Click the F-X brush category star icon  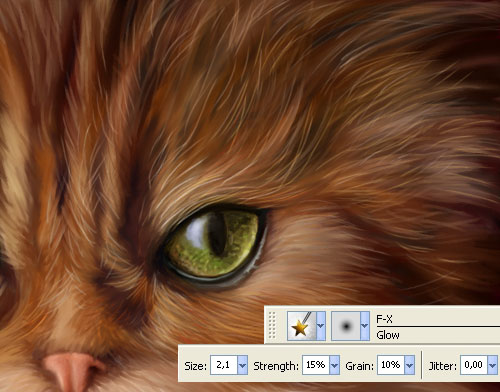coord(302,326)
